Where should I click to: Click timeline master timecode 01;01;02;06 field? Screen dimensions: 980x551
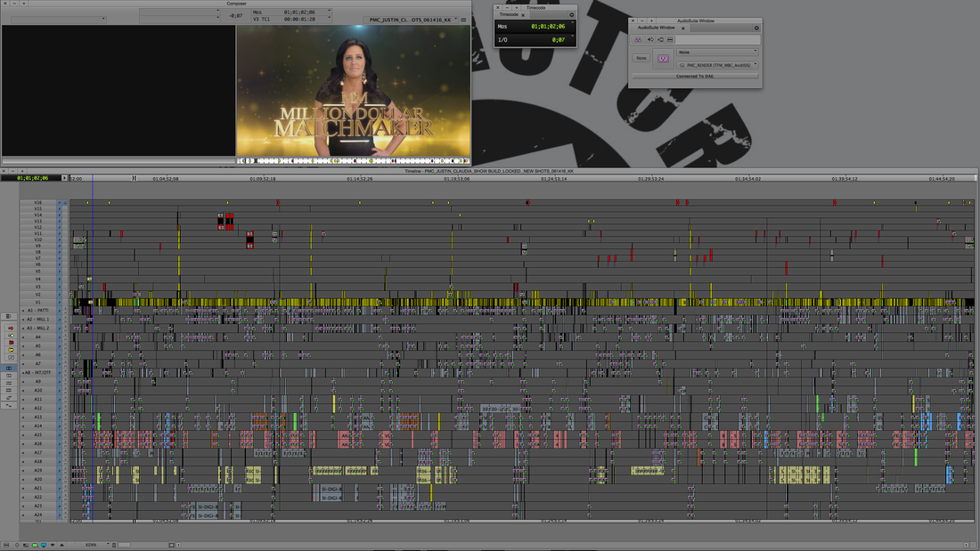(32, 178)
